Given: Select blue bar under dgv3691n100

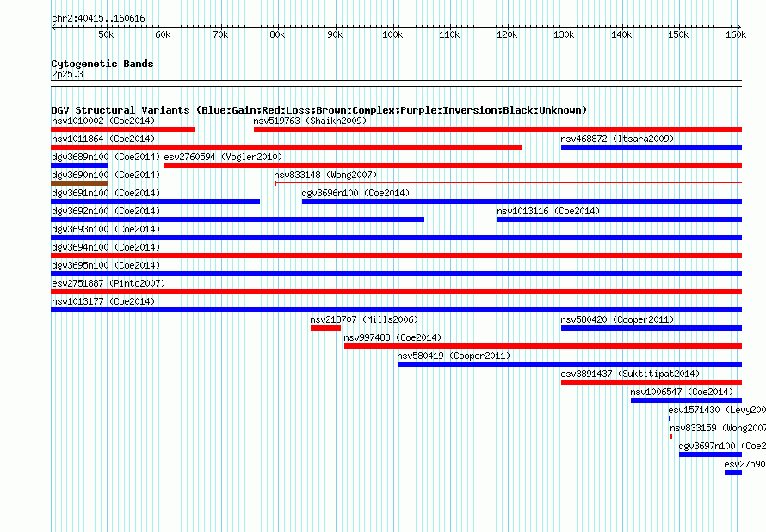Looking at the screenshot, I should 155,201.
